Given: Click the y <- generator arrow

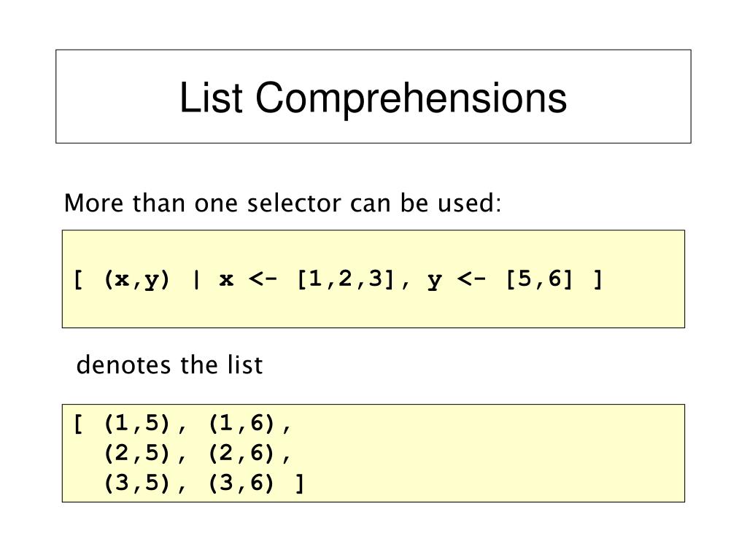Looking at the screenshot, I should tap(471, 279).
